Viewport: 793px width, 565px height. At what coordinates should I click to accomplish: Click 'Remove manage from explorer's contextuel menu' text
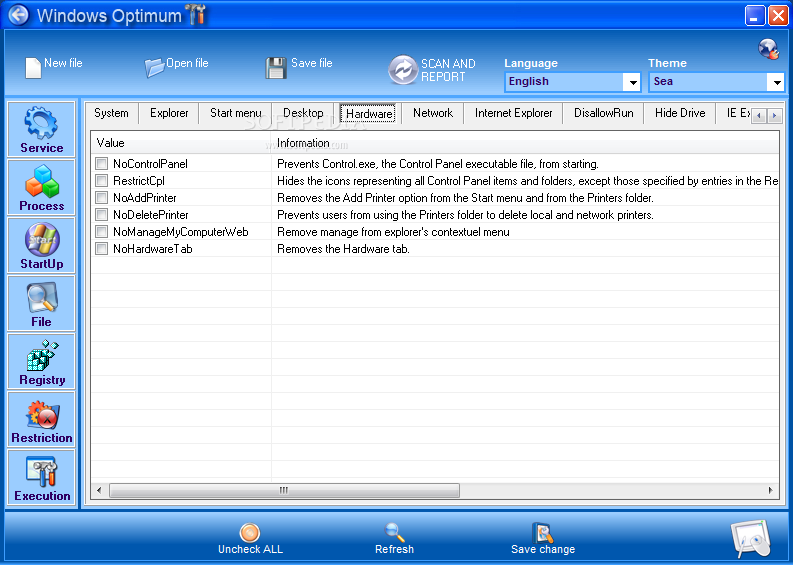(x=393, y=232)
